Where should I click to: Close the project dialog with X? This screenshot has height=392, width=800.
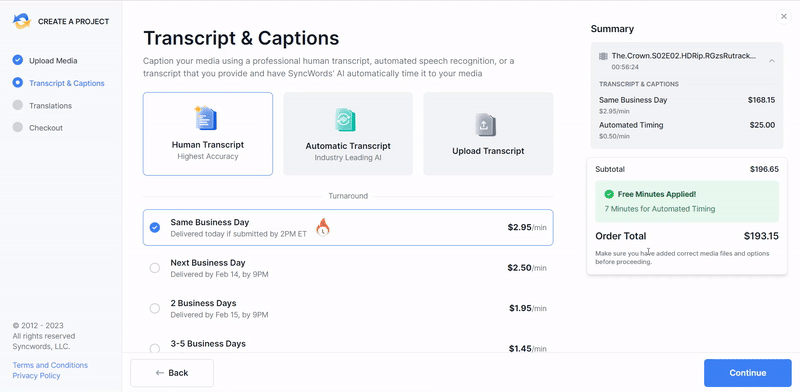784,17
